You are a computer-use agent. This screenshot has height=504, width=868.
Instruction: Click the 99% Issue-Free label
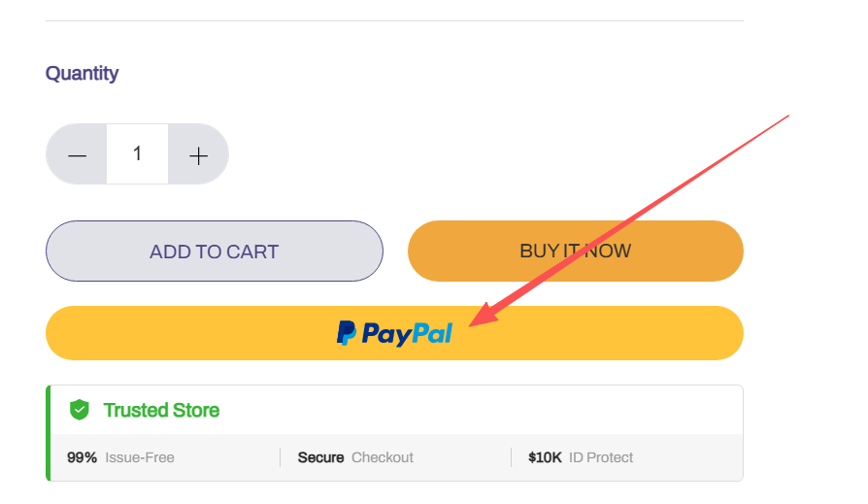120,457
